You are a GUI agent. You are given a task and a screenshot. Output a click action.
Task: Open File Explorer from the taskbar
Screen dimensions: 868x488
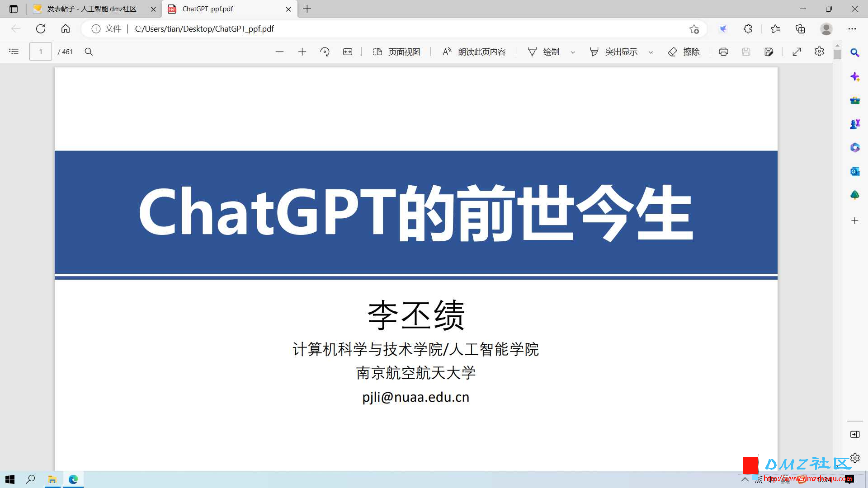(x=52, y=479)
